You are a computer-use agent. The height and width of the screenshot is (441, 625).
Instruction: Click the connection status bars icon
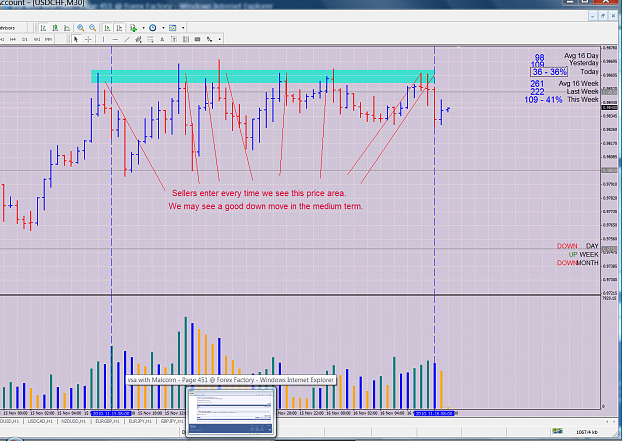pos(557,431)
